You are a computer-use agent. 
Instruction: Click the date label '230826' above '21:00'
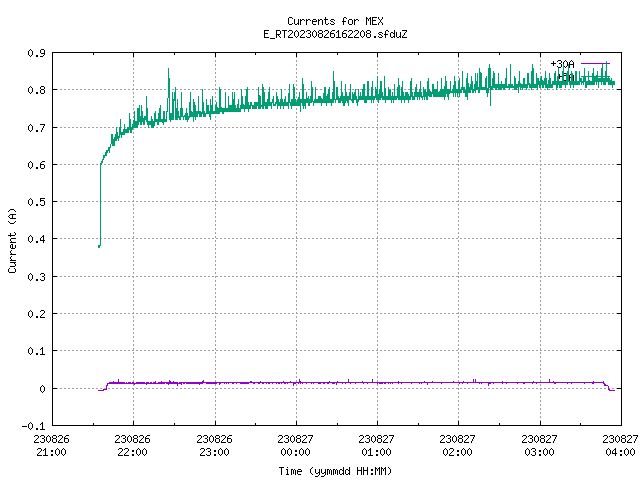[51, 439]
